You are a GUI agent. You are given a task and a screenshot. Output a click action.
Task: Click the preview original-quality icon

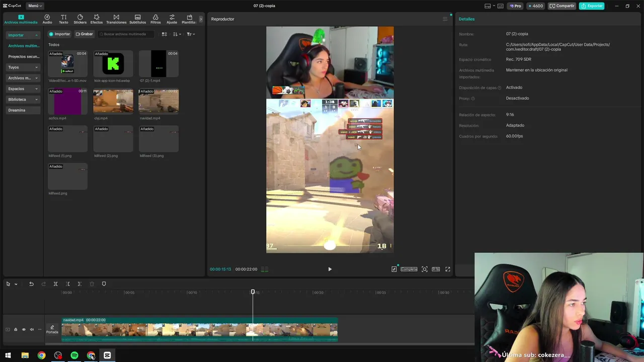(394, 269)
